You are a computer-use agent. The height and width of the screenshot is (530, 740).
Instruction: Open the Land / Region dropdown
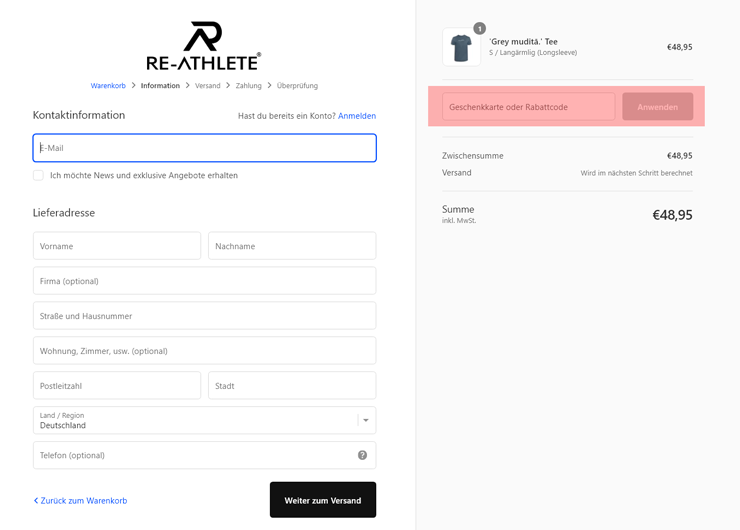coord(204,421)
